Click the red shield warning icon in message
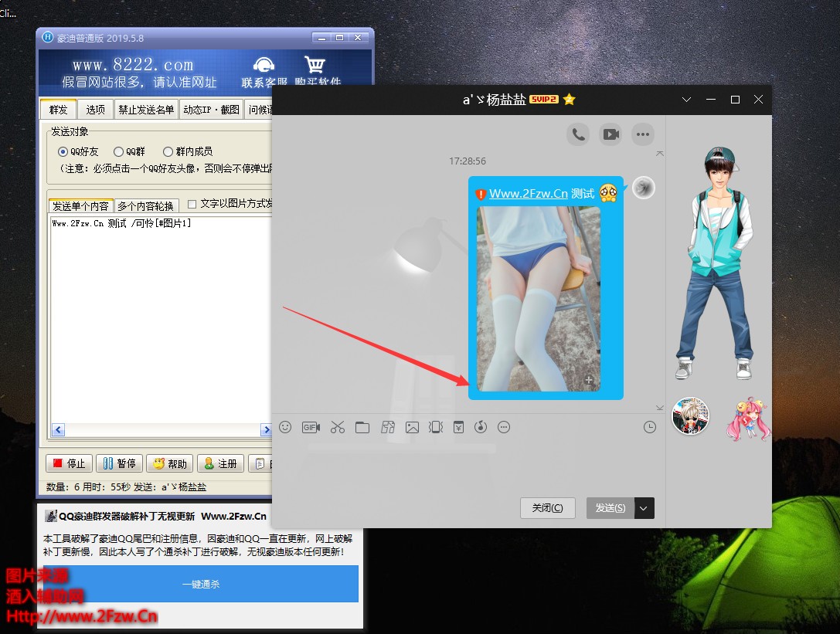Image resolution: width=840 pixels, height=634 pixels. [x=481, y=195]
